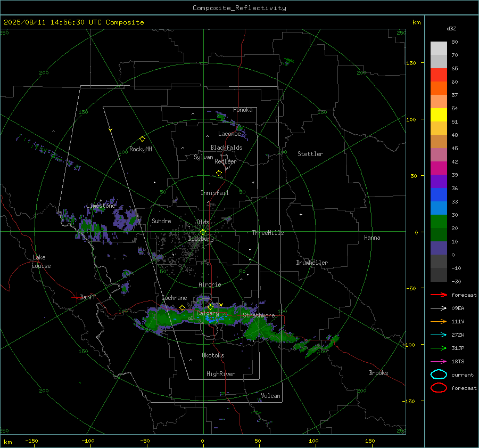Click the 20 dBZ green color swatch

point(439,222)
